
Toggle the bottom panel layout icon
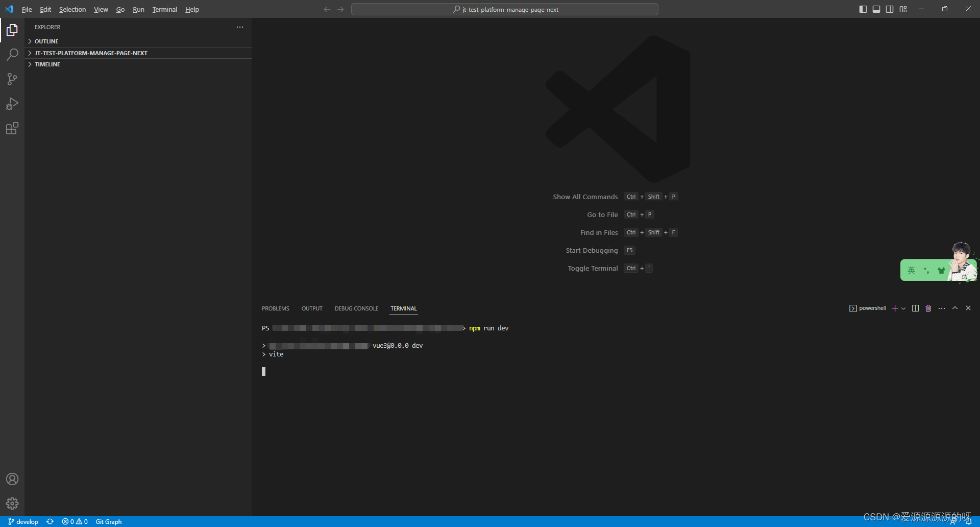click(x=876, y=9)
